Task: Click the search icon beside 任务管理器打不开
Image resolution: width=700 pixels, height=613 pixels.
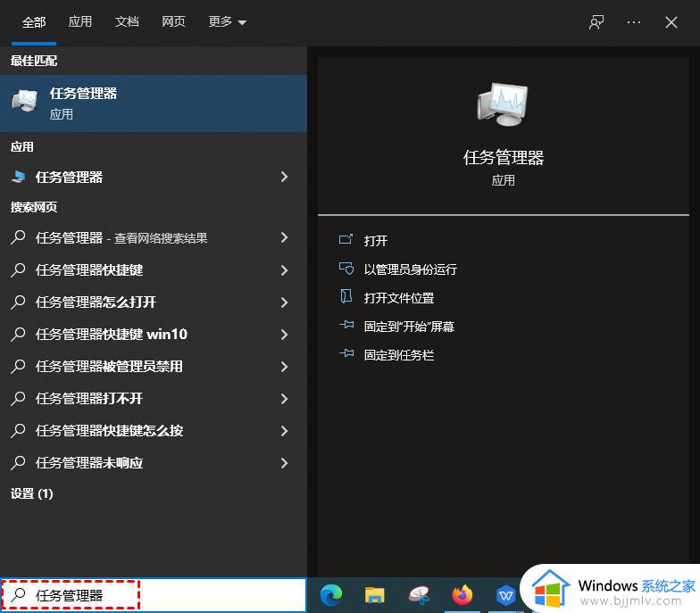Action: point(18,398)
